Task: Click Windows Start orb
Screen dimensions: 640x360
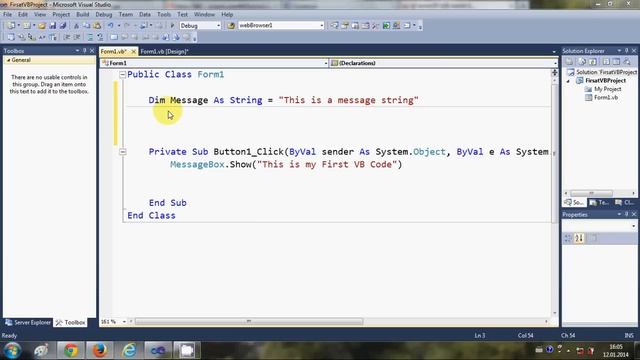Action: [12, 351]
